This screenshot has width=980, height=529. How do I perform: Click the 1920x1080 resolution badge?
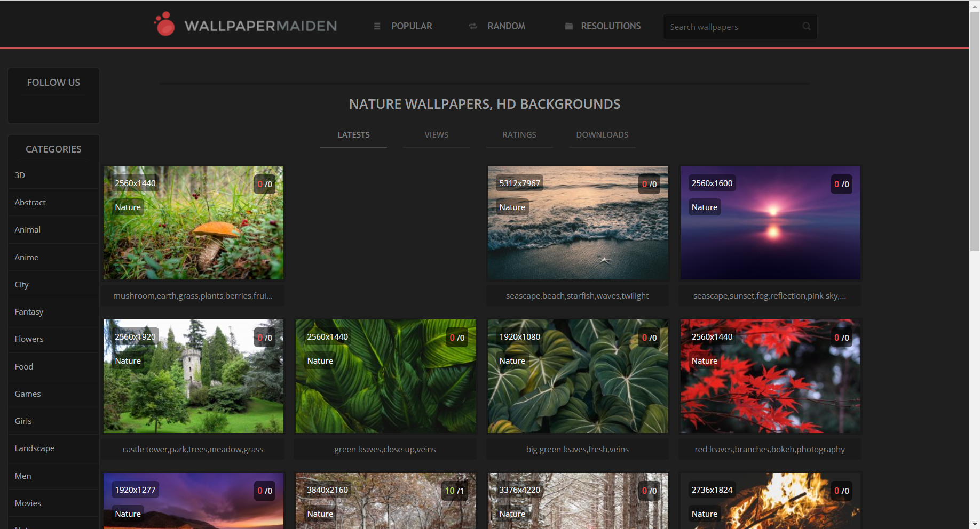[x=519, y=336]
